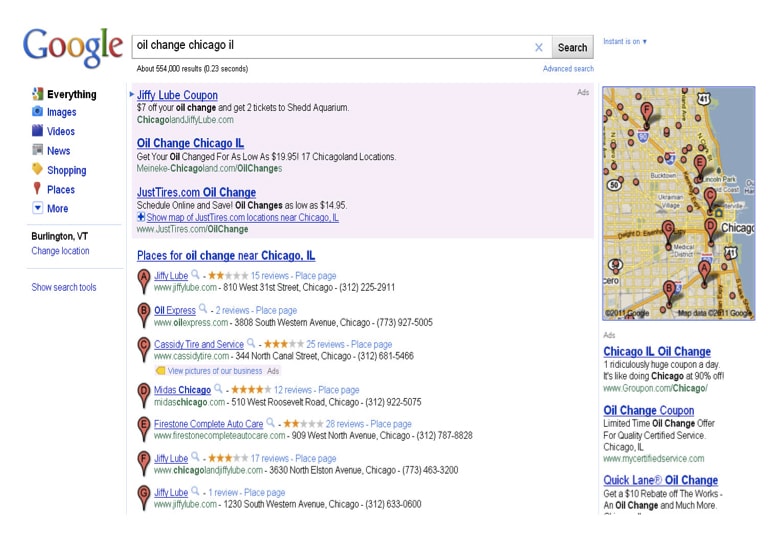This screenshot has width=777, height=550.
Task: Click the Google logo
Action: 73,47
